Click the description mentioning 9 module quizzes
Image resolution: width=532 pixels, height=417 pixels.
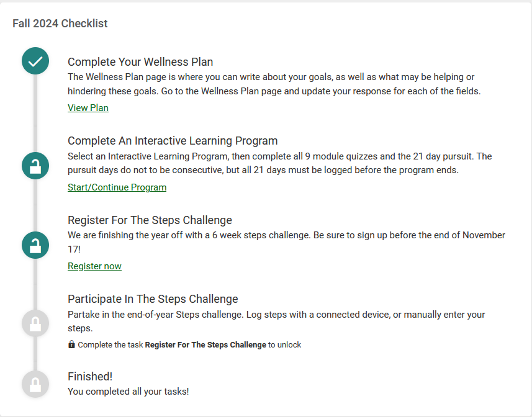(279, 163)
